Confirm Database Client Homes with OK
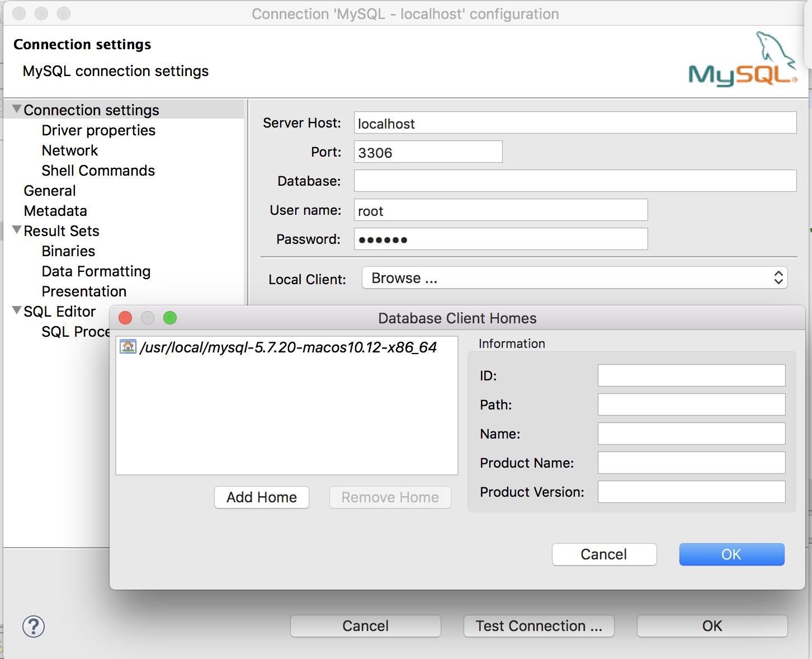The height and width of the screenshot is (659, 812). [731, 554]
